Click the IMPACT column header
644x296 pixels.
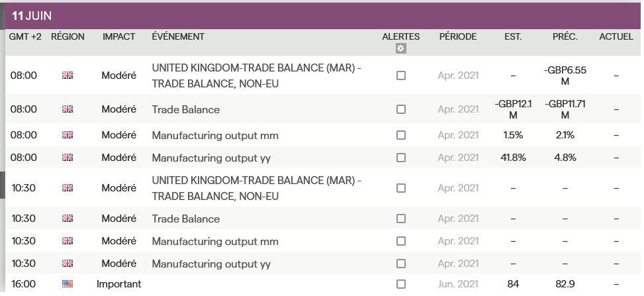[118, 36]
